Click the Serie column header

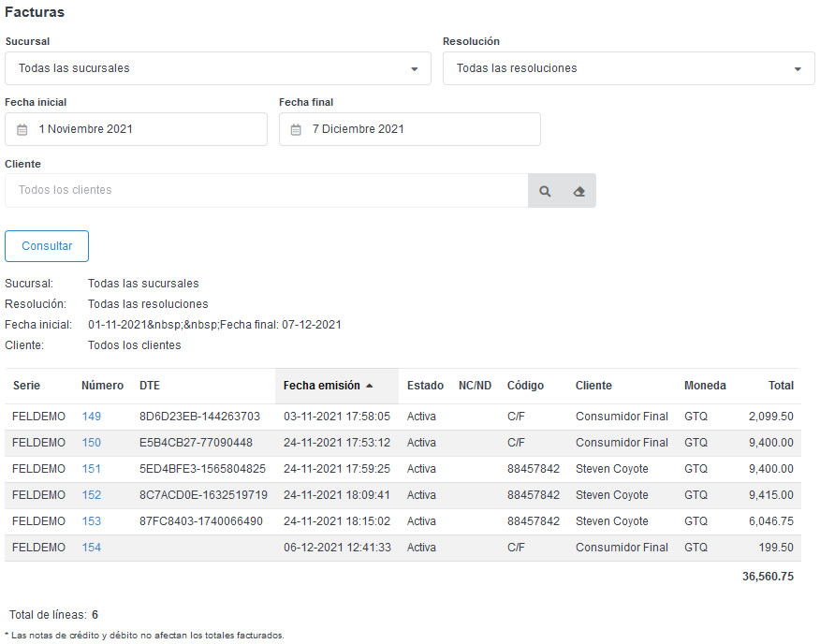[x=26, y=386]
